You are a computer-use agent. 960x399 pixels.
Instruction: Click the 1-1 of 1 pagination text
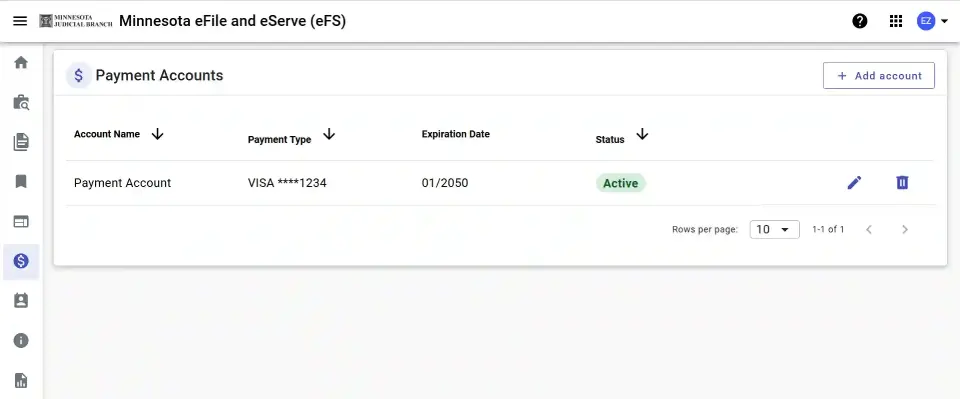pos(828,229)
